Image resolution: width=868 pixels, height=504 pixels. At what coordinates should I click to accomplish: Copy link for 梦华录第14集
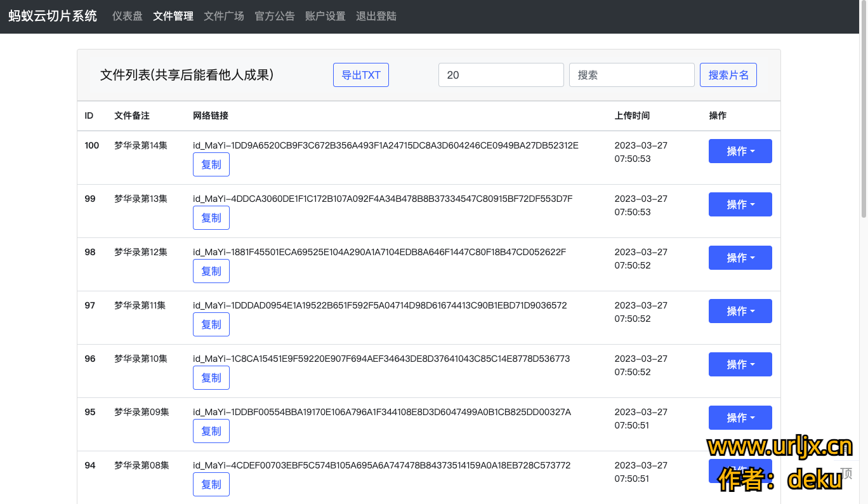tap(211, 164)
